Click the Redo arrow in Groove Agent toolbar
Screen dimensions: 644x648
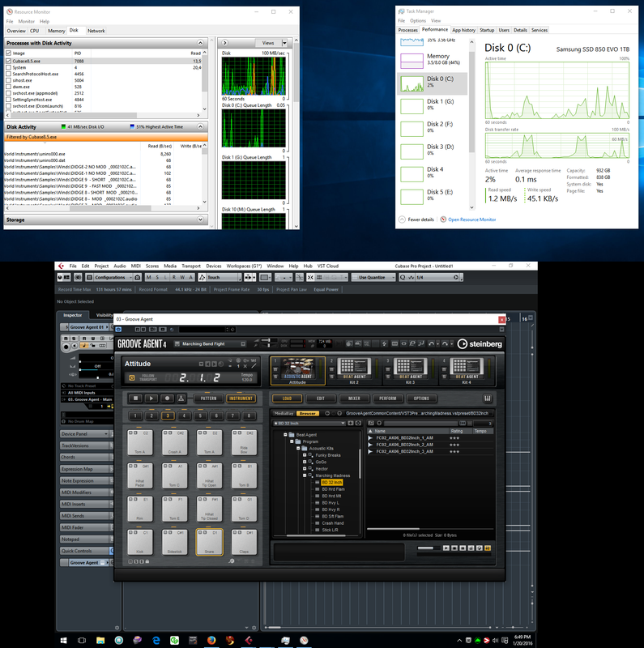(445, 343)
